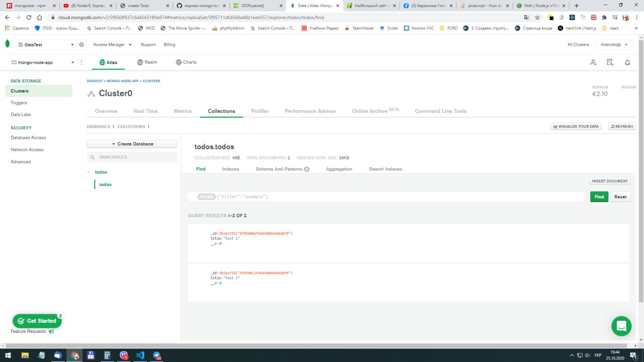This screenshot has height=362, width=644.
Task: Open the activity feed icon
Action: point(610,62)
